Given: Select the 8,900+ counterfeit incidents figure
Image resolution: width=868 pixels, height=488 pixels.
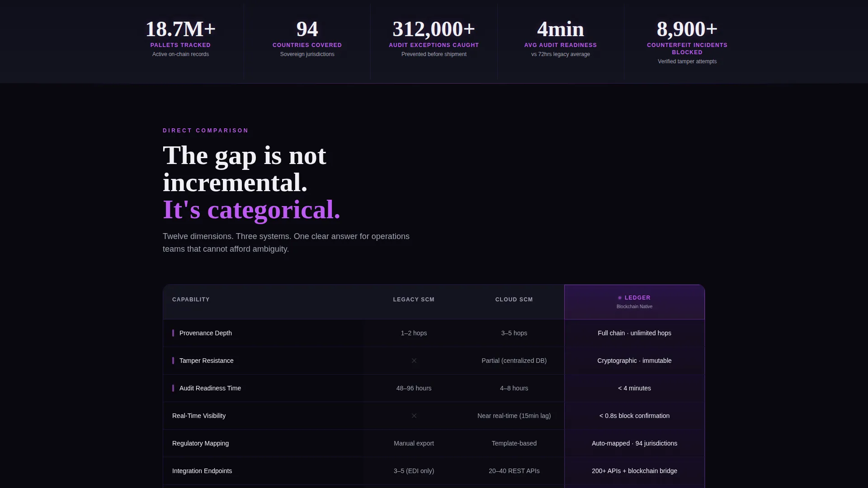Looking at the screenshot, I should click(687, 29).
